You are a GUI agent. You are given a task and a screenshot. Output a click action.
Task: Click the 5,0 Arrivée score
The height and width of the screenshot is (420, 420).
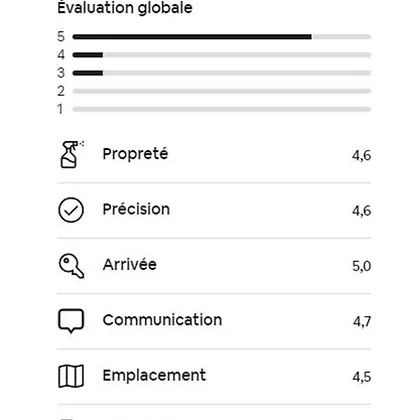point(362,266)
